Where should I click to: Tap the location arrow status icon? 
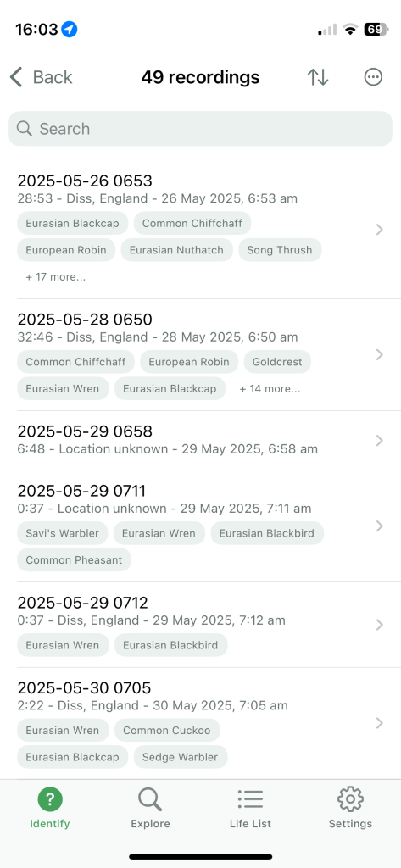click(70, 29)
